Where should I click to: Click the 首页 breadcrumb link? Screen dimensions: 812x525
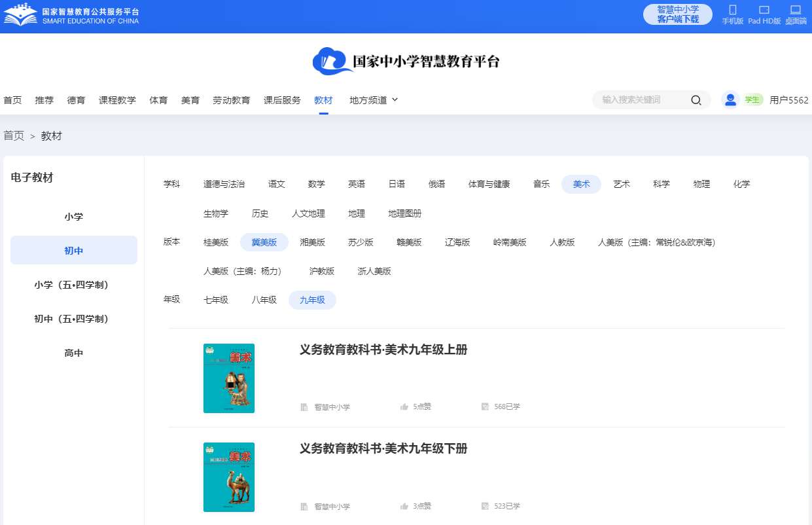pyautogui.click(x=14, y=136)
